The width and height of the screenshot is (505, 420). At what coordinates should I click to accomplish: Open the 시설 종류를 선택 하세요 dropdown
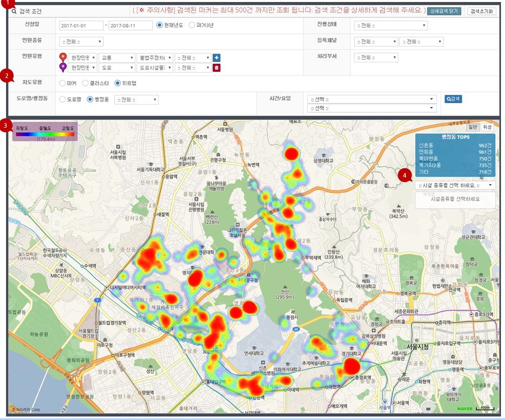(x=456, y=185)
